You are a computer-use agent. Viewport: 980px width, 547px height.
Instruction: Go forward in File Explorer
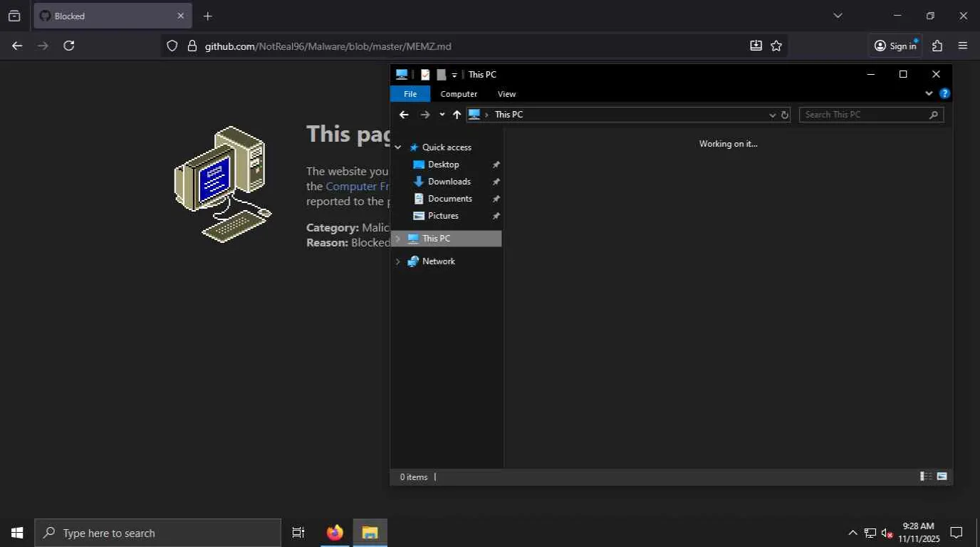(425, 115)
